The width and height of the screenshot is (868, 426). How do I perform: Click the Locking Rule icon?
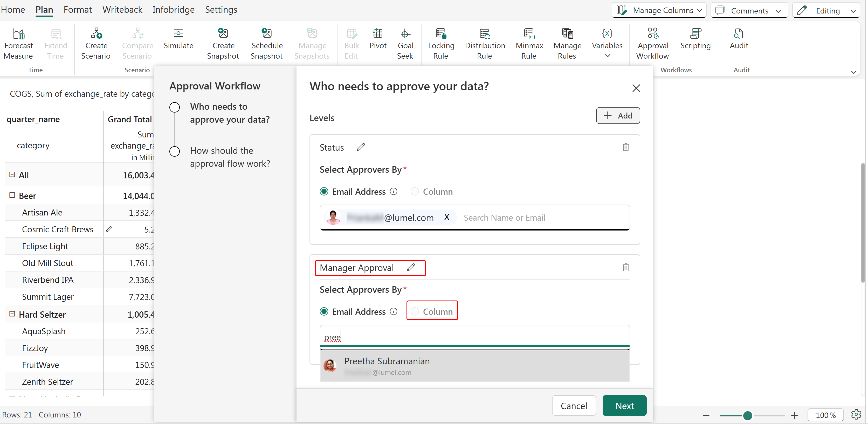(x=441, y=34)
